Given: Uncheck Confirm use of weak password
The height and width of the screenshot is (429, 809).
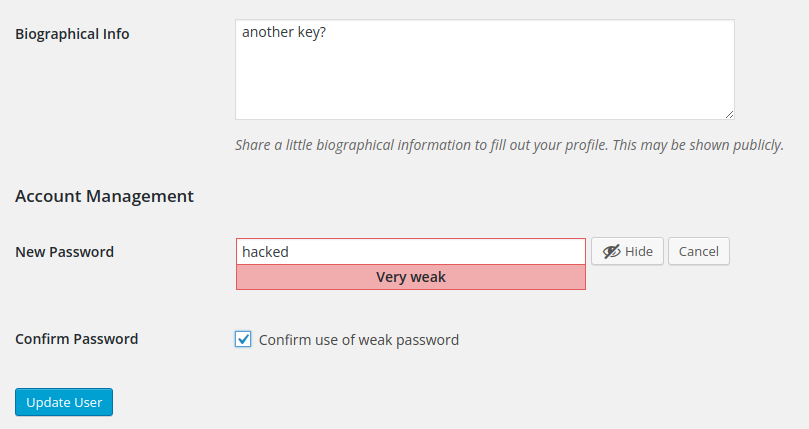Looking at the screenshot, I should [x=243, y=339].
